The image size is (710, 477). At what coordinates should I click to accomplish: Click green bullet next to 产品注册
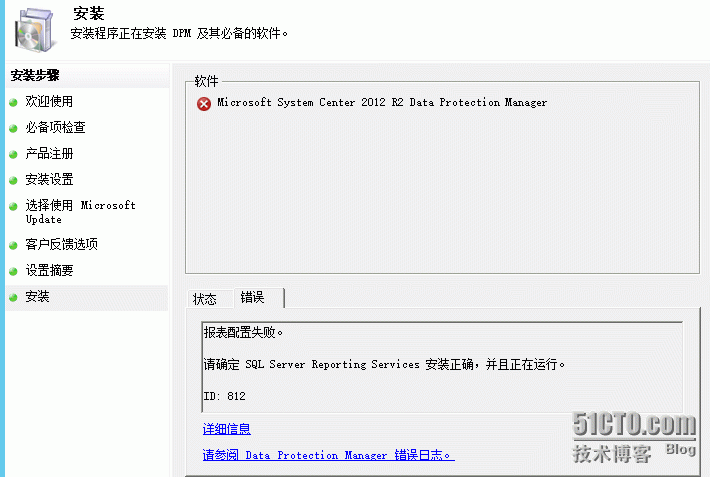click(13, 154)
